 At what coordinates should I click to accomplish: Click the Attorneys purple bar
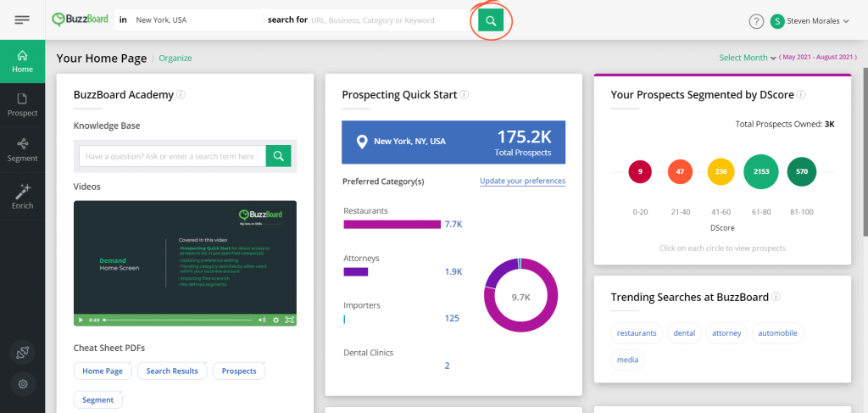tap(356, 272)
